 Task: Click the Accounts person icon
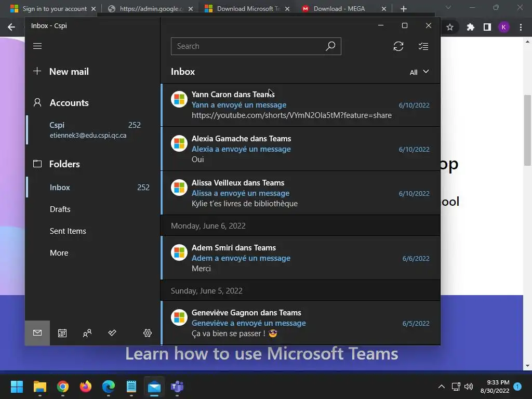[37, 102]
